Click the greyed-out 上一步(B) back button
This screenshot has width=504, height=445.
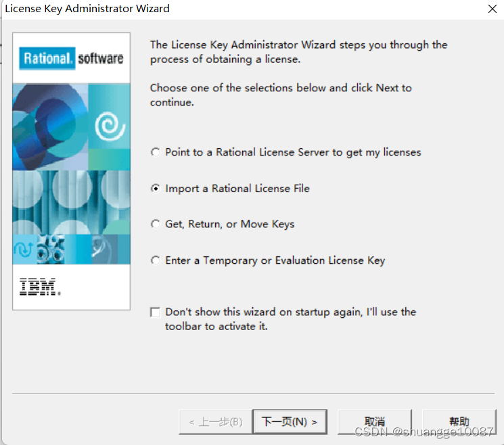[x=216, y=421]
